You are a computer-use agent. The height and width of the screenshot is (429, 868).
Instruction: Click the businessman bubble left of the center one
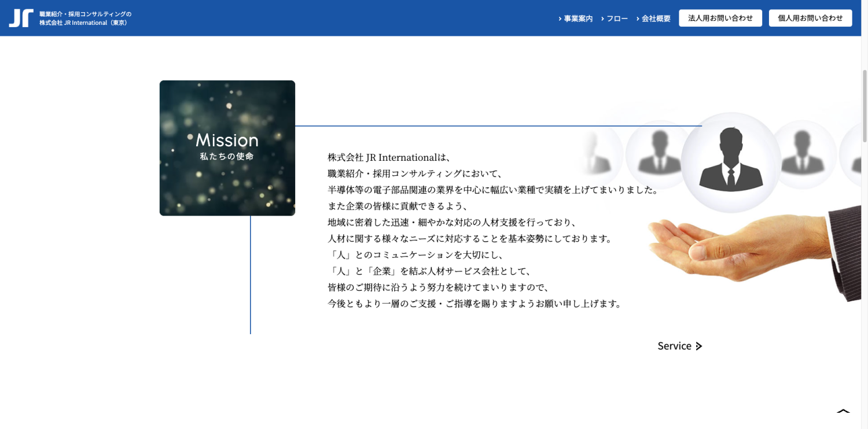(x=657, y=154)
